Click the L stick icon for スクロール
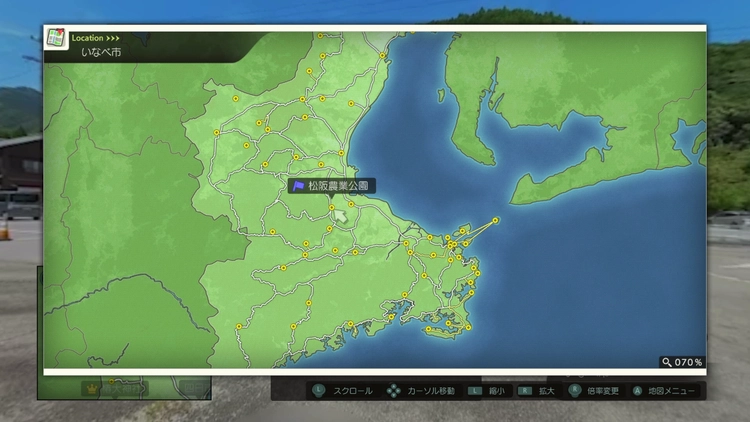 318,391
